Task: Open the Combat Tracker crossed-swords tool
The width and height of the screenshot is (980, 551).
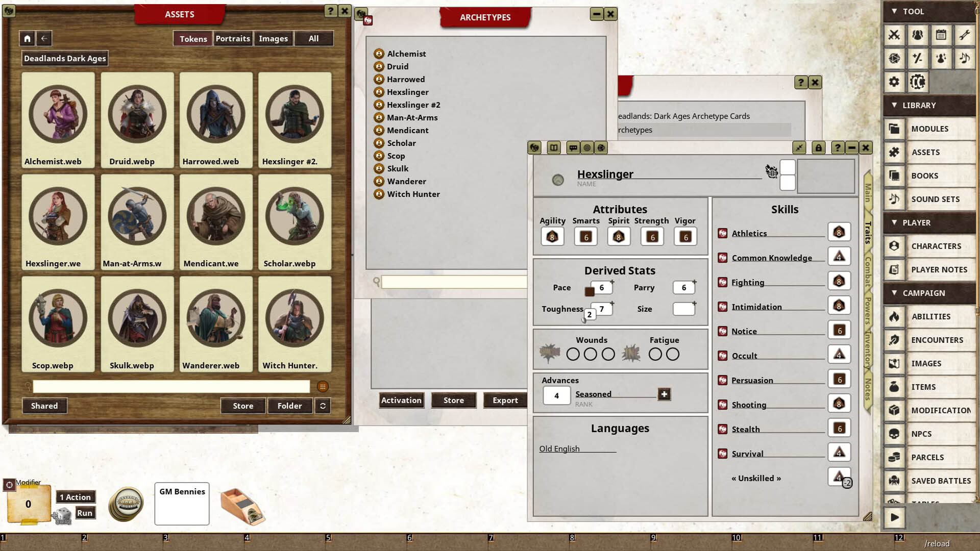Action: coord(895,35)
